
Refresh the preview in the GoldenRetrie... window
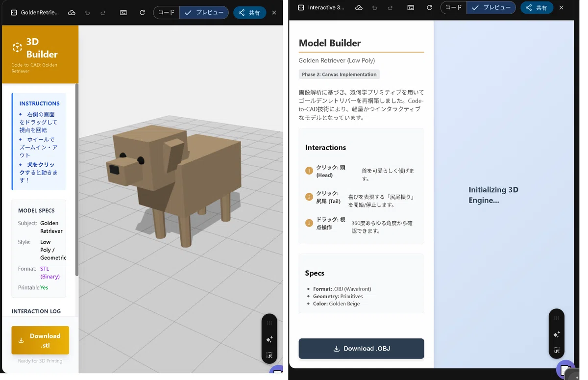[142, 13]
